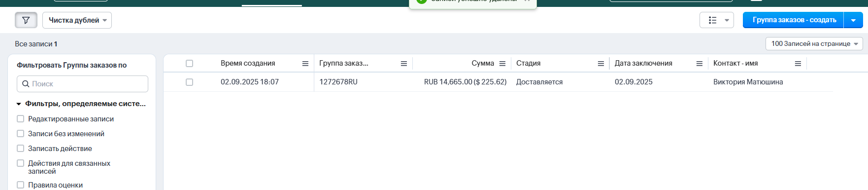The image size is (868, 190).
Task: Expand the arrow beside the create button
Action: click(854, 20)
